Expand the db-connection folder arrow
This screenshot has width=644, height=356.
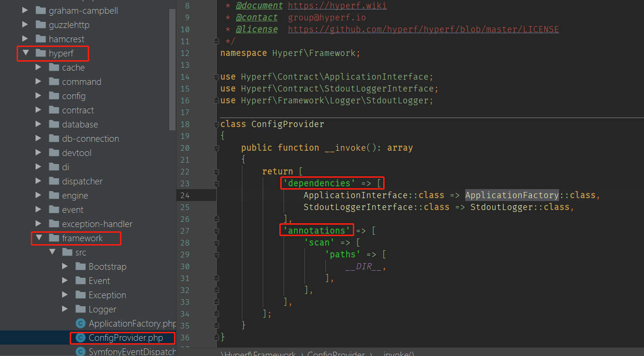(38, 138)
